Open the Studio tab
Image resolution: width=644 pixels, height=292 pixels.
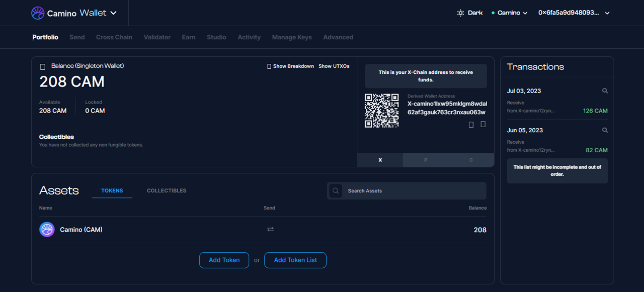[x=216, y=37]
